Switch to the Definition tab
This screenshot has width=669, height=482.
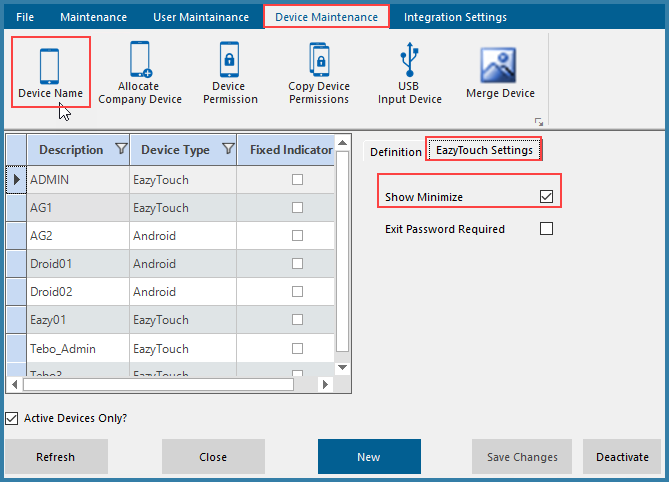point(396,152)
